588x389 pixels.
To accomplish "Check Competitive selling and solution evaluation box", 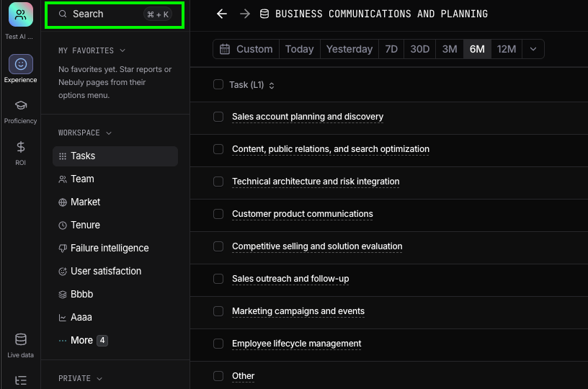I will (x=218, y=246).
